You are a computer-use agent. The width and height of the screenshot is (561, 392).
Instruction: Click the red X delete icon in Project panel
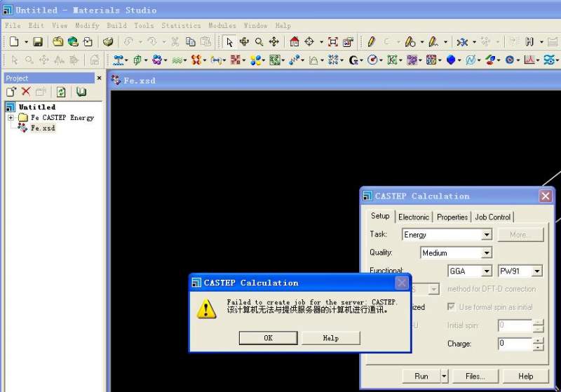(x=26, y=92)
